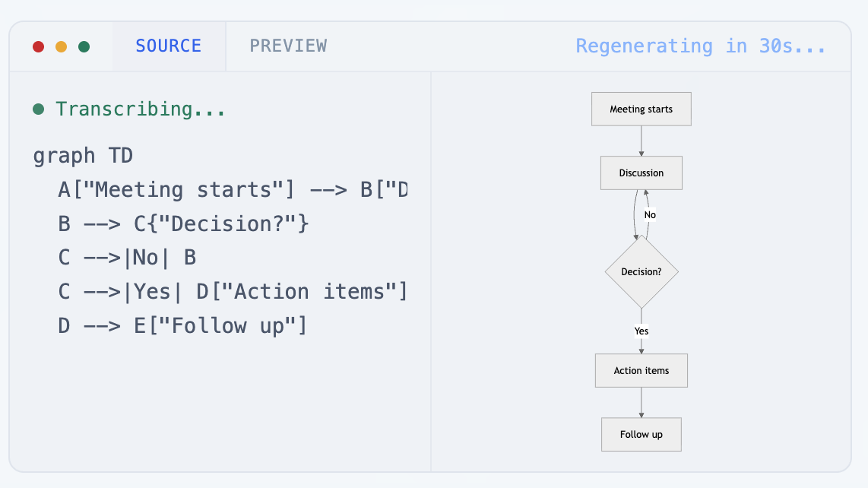Click the Yes edge label
This screenshot has width=868, height=488.
641,331
